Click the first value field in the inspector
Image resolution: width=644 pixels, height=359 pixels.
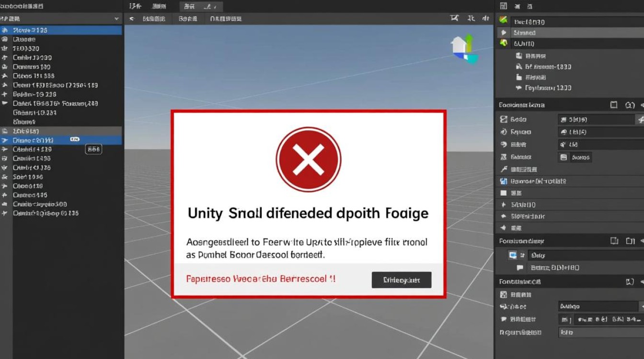coord(596,119)
